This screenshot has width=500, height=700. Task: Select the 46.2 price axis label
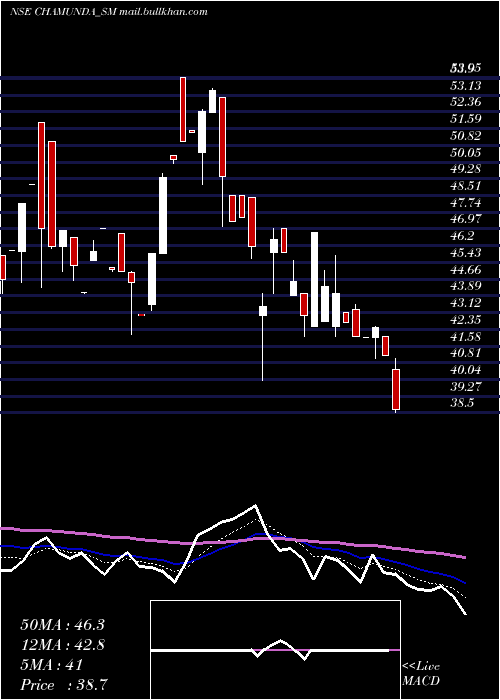point(462,236)
